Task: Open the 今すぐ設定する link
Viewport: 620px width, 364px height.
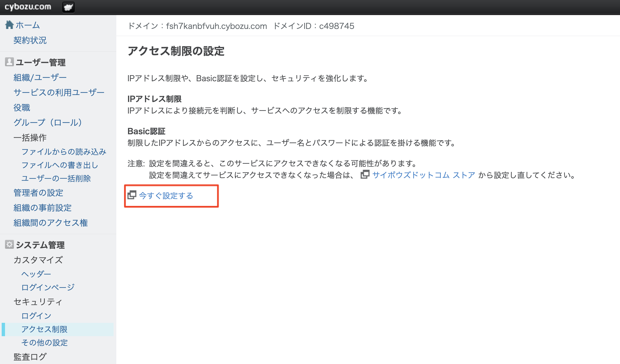Action: [166, 196]
